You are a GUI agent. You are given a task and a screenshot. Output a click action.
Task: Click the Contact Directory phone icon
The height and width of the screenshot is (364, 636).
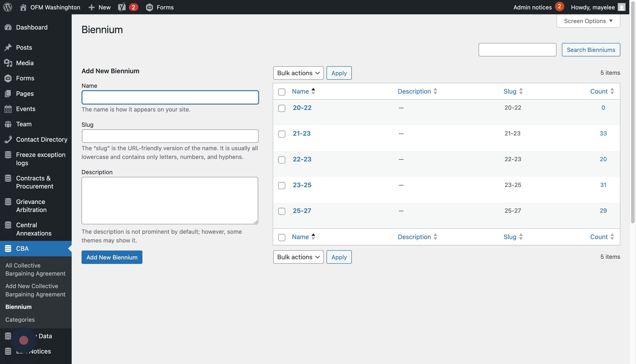(x=8, y=139)
